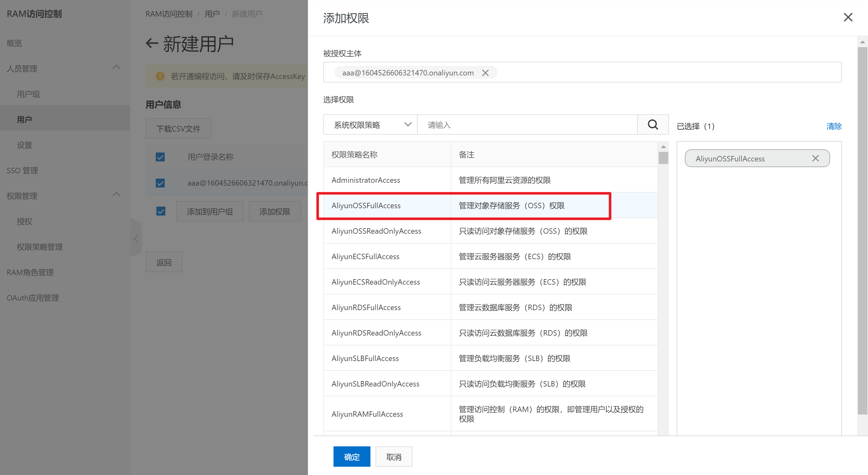Select the AliyunECSFullAccess policy row
868x475 pixels.
coord(490,256)
